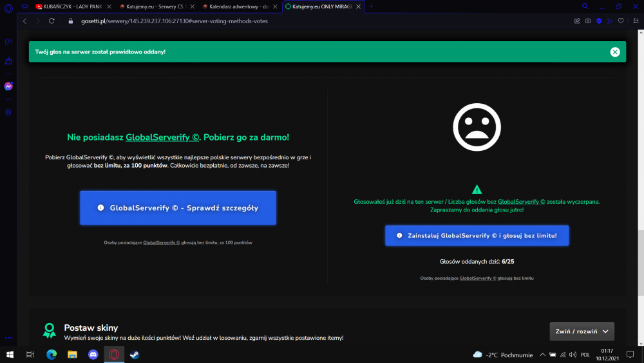Open GlobalServerify link under Sprawdź szczegóły button

tap(162, 242)
